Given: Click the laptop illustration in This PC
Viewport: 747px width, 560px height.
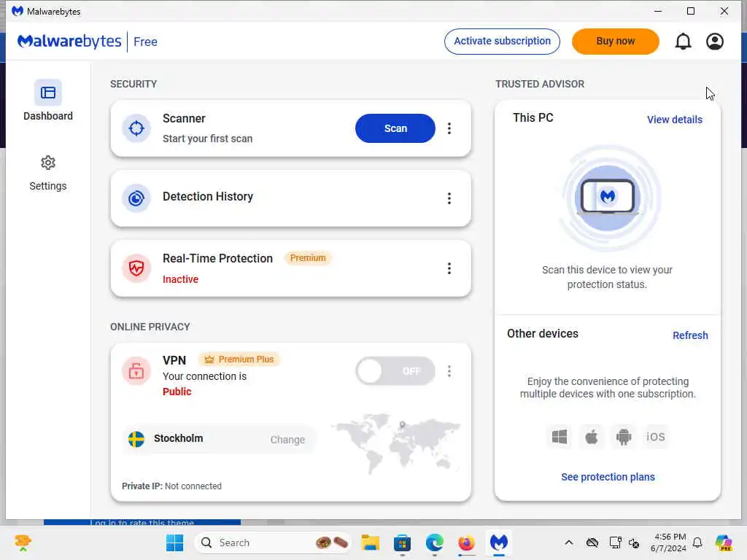Looking at the screenshot, I should (608, 197).
